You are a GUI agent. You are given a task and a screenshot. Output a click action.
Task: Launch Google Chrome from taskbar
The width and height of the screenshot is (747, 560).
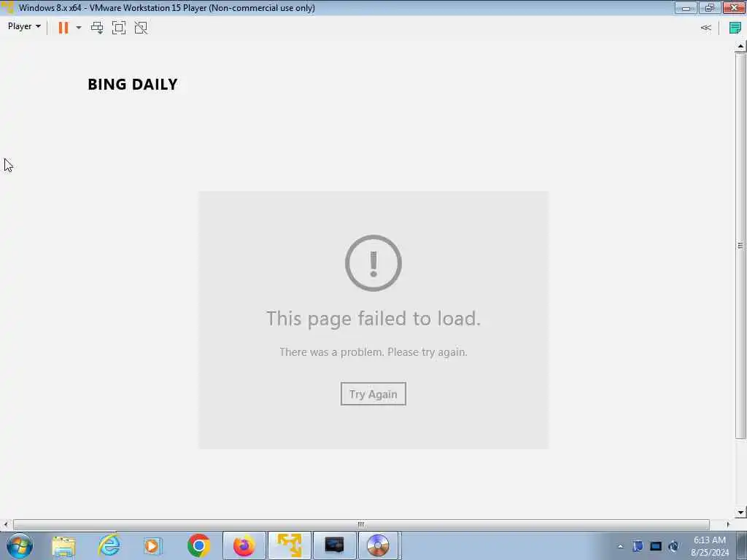pyautogui.click(x=198, y=545)
